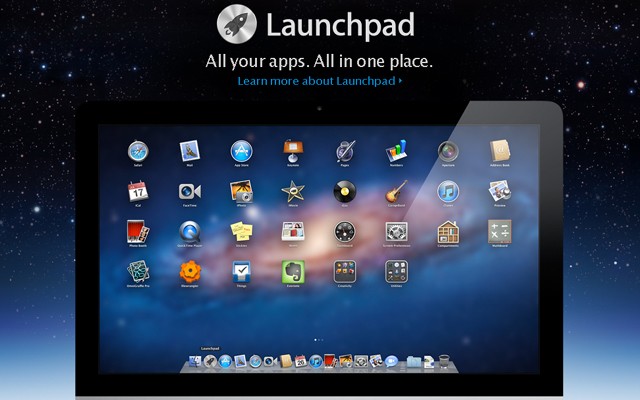Open the Utilities app folder
The height and width of the screenshot is (400, 640).
pos(396,272)
